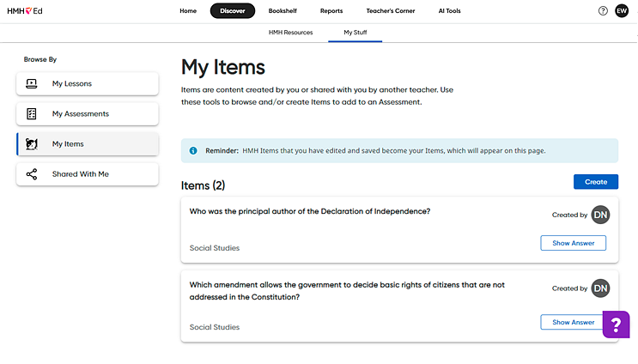Open the EW user profile avatar
Viewport: 638px width, 364px height.
click(622, 11)
